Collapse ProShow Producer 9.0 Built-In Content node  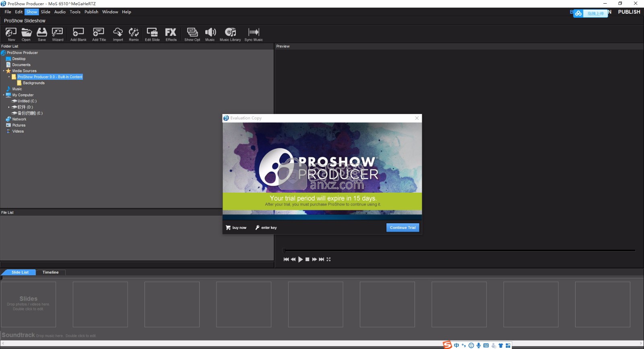pos(9,77)
